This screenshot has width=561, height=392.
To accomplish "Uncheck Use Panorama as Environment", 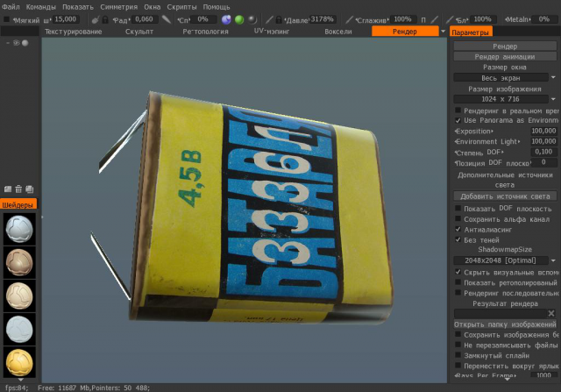I will [458, 120].
